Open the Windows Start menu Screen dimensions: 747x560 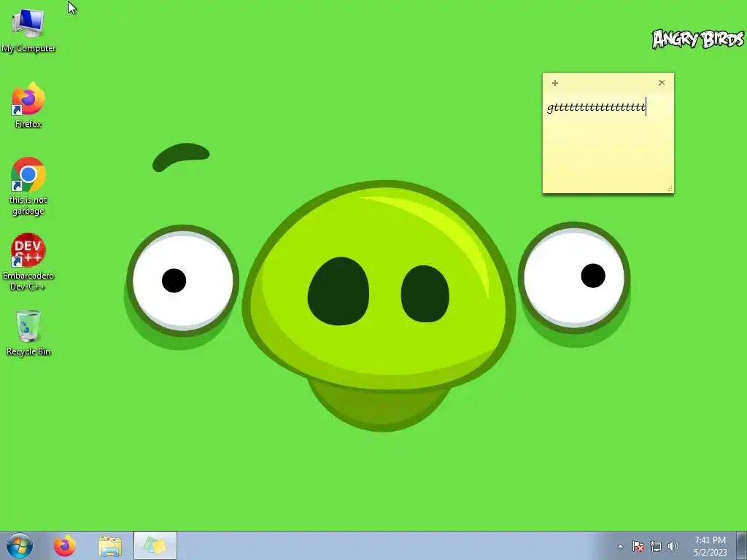click(x=20, y=545)
